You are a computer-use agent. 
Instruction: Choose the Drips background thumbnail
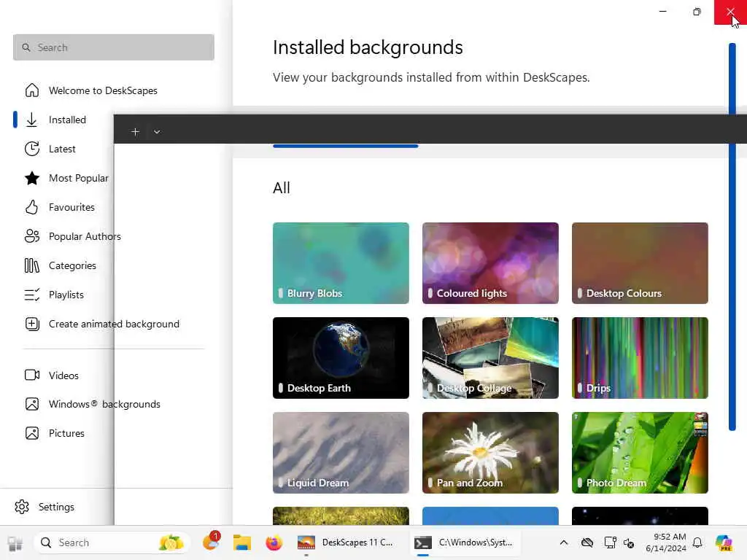tap(640, 357)
